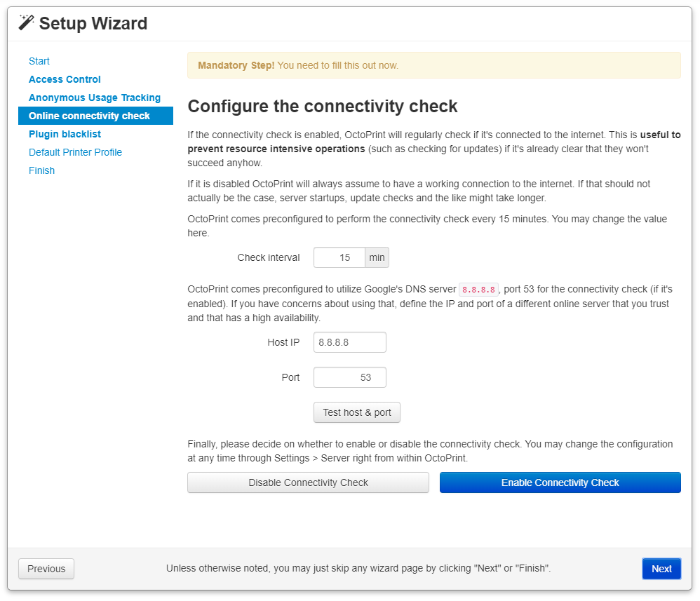Click Disable Connectivity Check button
Screen dimensions: 700x601
(308, 482)
